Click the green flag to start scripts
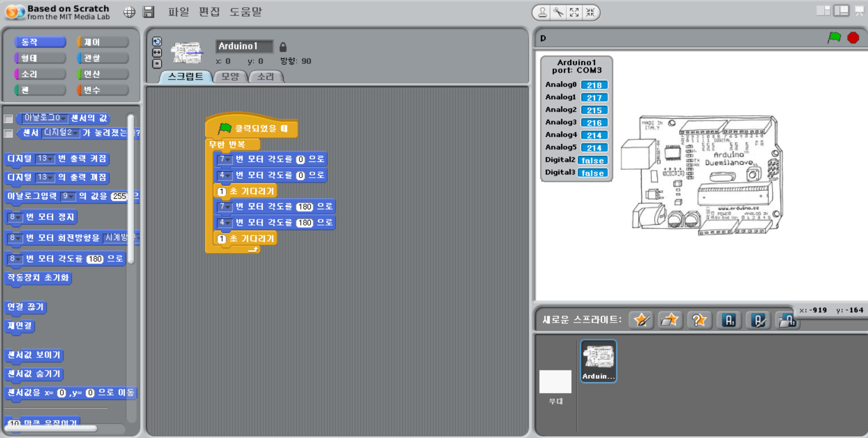The height and width of the screenshot is (438, 868). pos(835,38)
